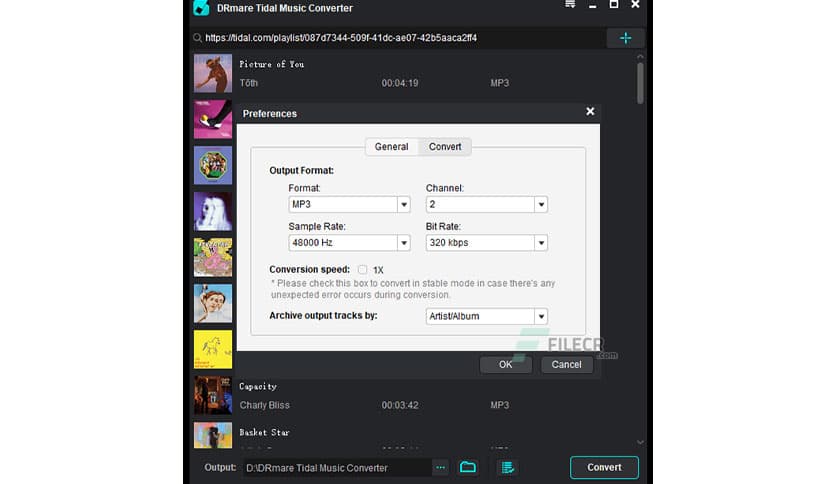836x484 pixels.
Task: Open the Artist/Album archive dropdown
Action: pos(487,316)
